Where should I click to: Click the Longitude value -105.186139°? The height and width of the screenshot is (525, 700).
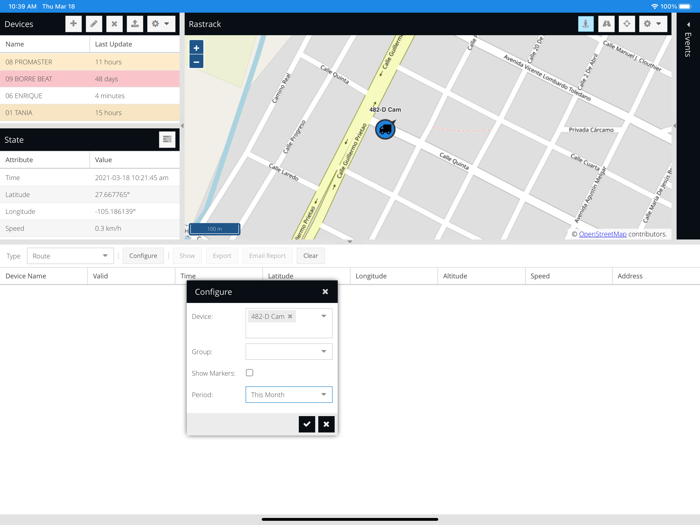coord(115,212)
